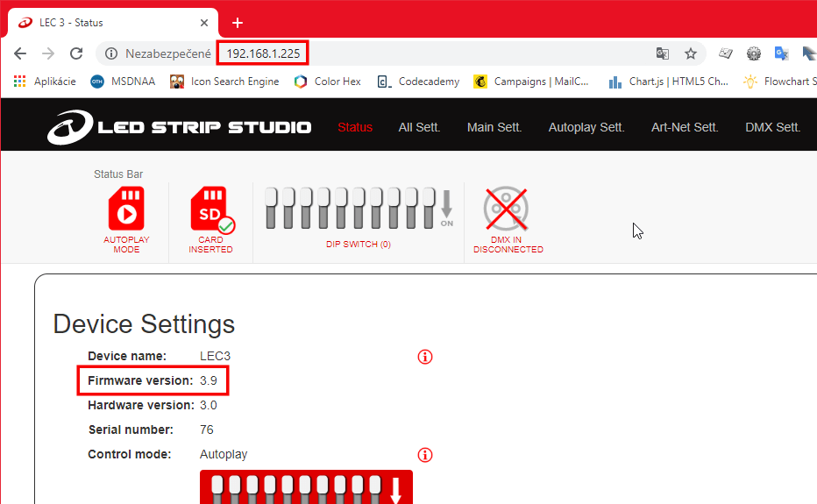Open Art-Net Sett. page
Screen dimensions: 817x504
click(x=685, y=127)
